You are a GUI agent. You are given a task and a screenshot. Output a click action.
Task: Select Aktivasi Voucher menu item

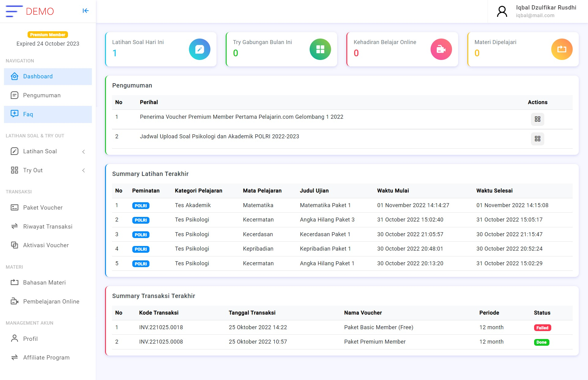tap(48, 245)
